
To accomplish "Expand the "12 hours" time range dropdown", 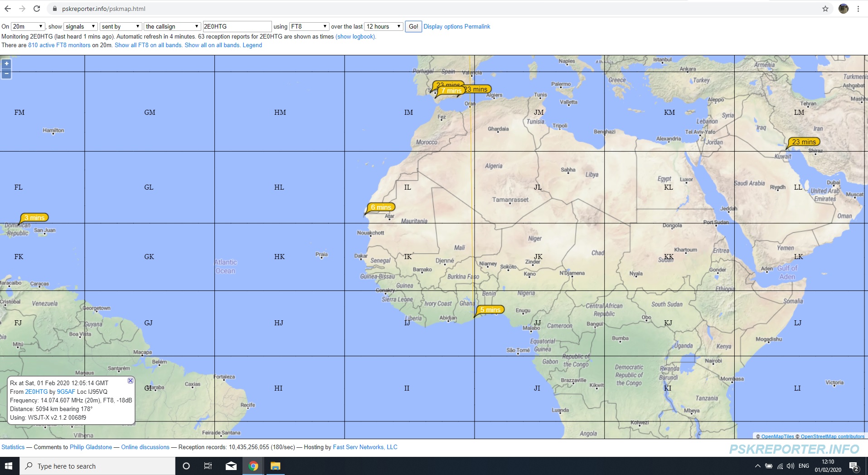I will [383, 26].
